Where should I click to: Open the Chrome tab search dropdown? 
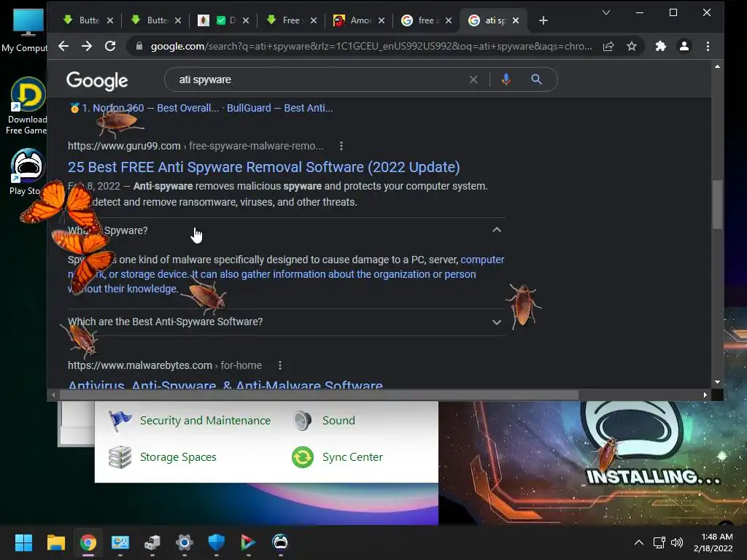tap(606, 12)
